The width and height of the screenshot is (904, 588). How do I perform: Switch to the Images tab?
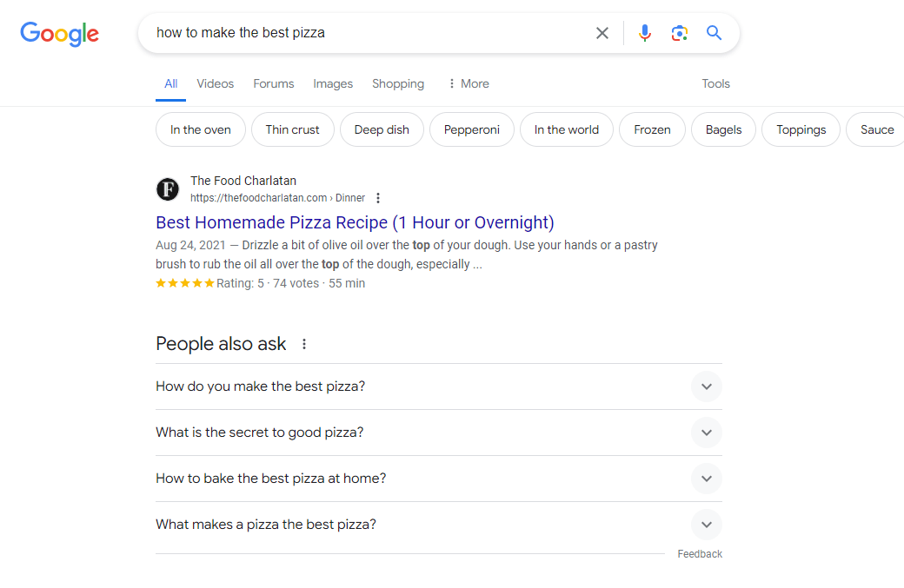pos(333,83)
